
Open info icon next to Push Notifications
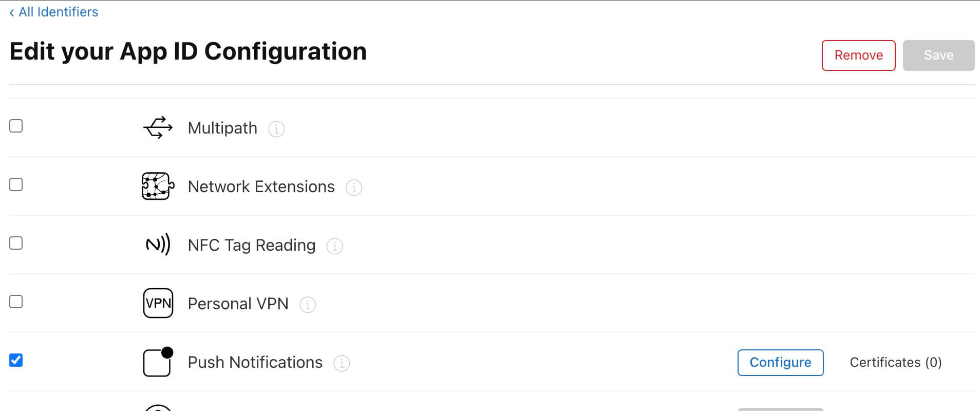(x=342, y=363)
